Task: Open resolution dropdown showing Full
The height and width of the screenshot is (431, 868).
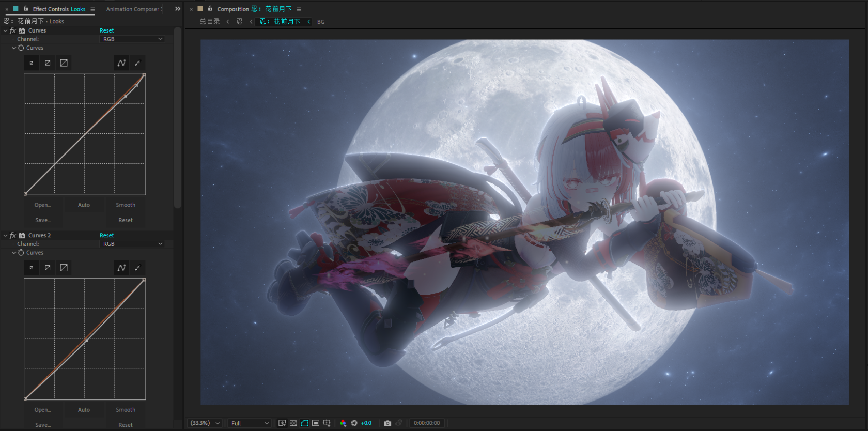Action: click(250, 423)
